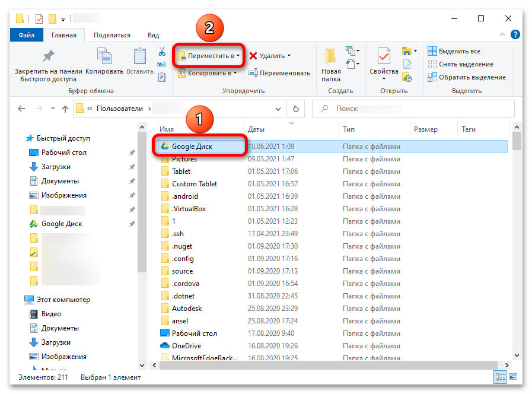Viewport: 532px width, 394px height.
Task: Click Снять выделение (select none)
Action: tap(460, 64)
